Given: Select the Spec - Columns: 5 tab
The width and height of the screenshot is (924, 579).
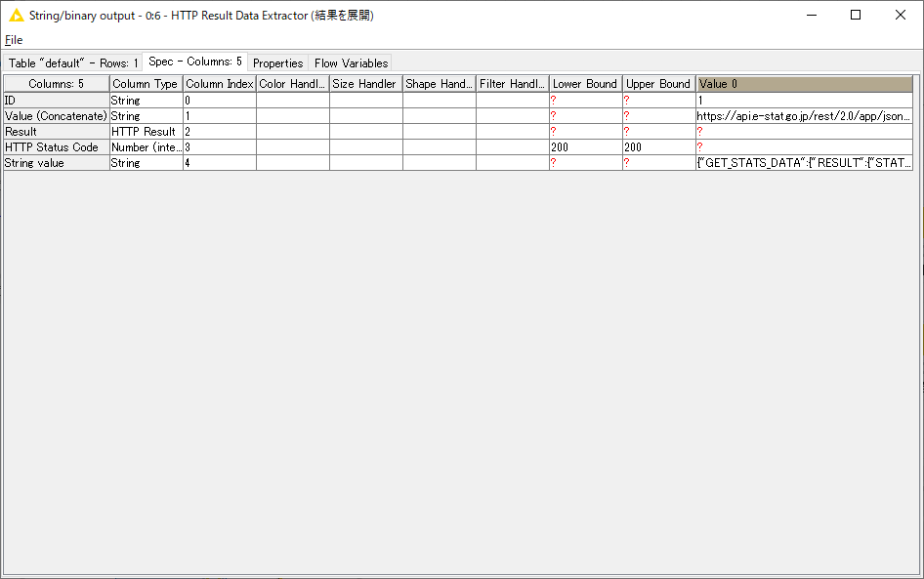Looking at the screenshot, I should pos(195,62).
